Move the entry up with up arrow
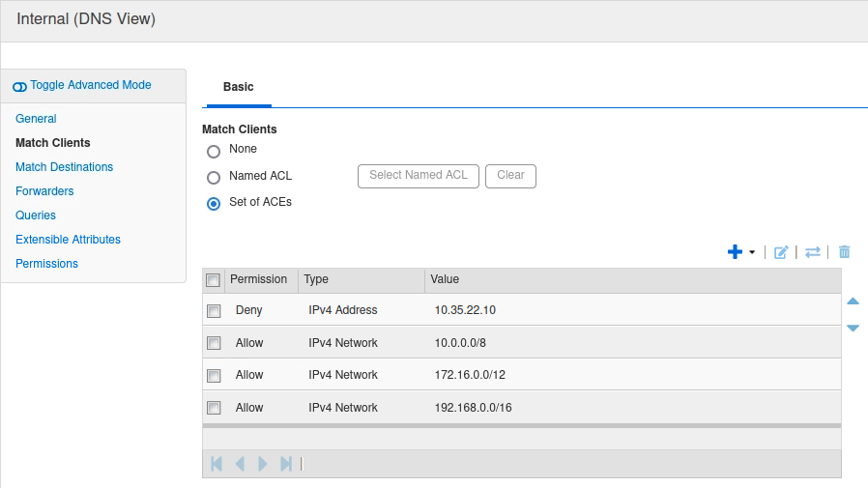 853,301
